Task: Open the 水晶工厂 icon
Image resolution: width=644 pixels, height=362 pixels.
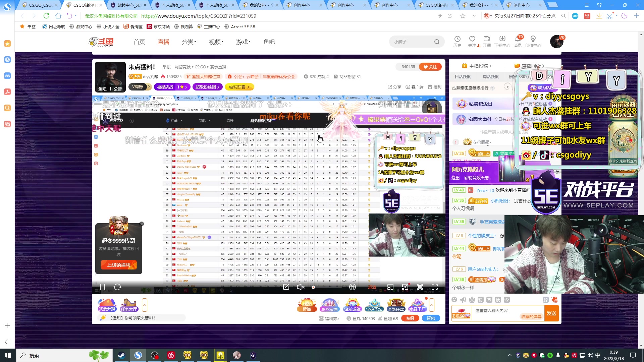Action: tap(418, 305)
